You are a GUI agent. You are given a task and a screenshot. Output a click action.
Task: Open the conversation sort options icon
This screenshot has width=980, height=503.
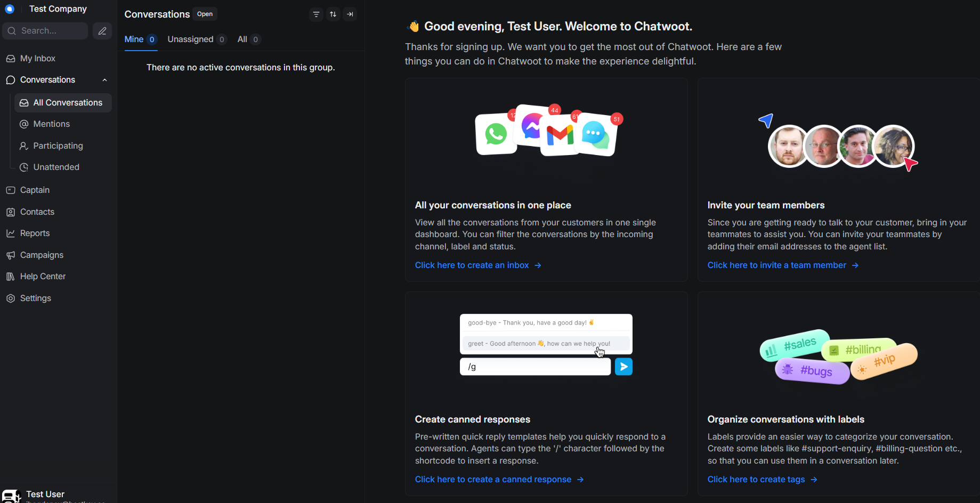333,14
